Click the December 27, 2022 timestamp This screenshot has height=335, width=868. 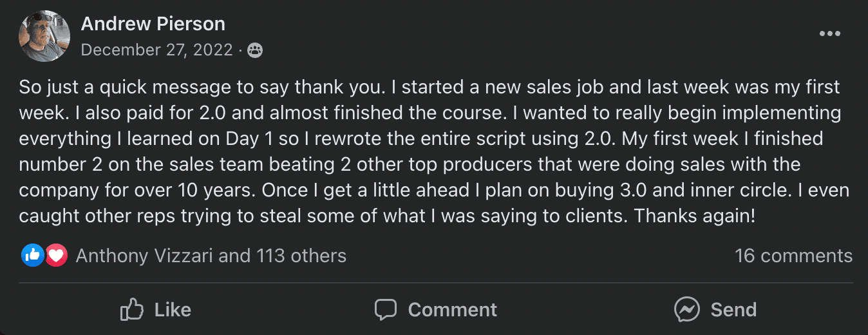click(x=156, y=50)
